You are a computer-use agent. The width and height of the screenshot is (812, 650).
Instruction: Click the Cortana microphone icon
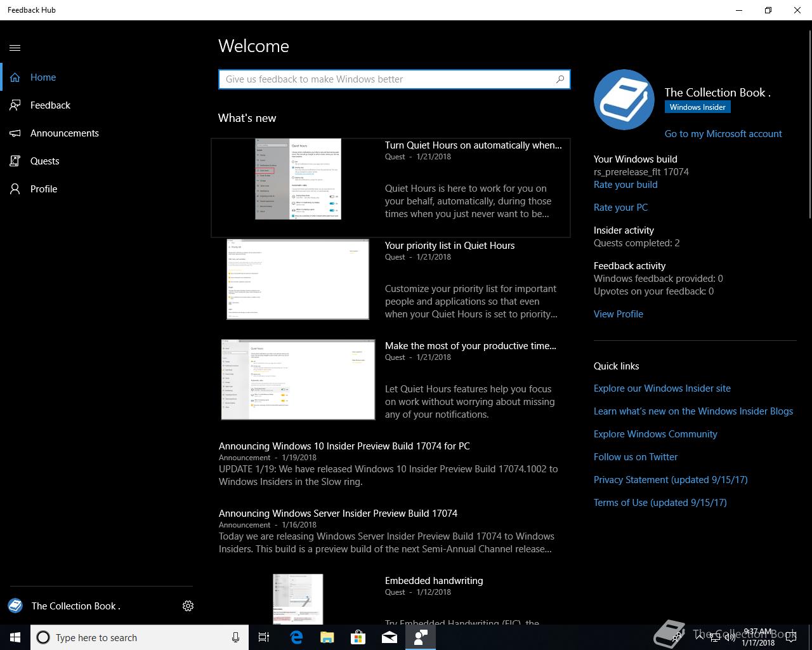235,637
